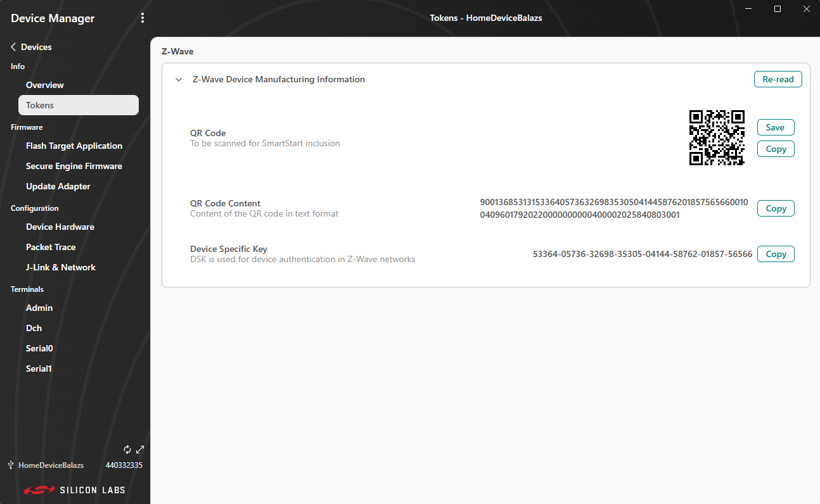This screenshot has height=504, width=820.
Task: Click the expand diagonal arrows icon above the device name
Action: 139,449
